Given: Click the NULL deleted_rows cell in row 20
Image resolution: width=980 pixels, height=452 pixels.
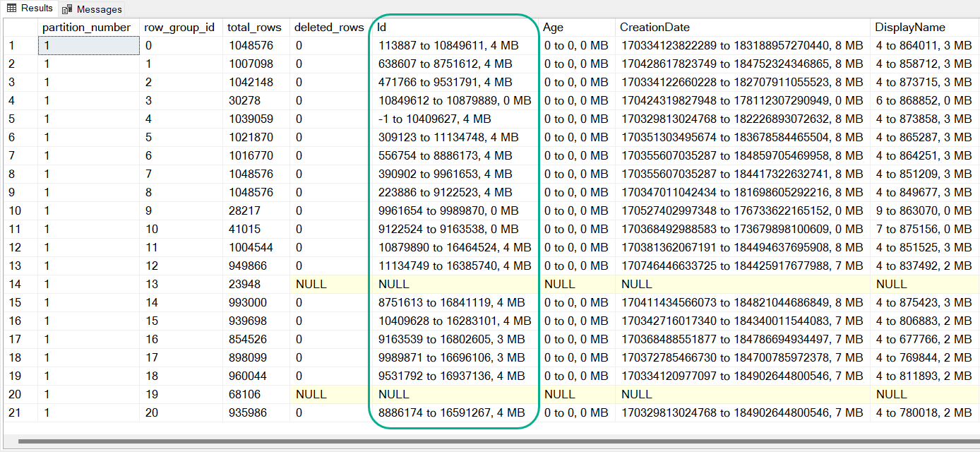Looking at the screenshot, I should tap(330, 395).
